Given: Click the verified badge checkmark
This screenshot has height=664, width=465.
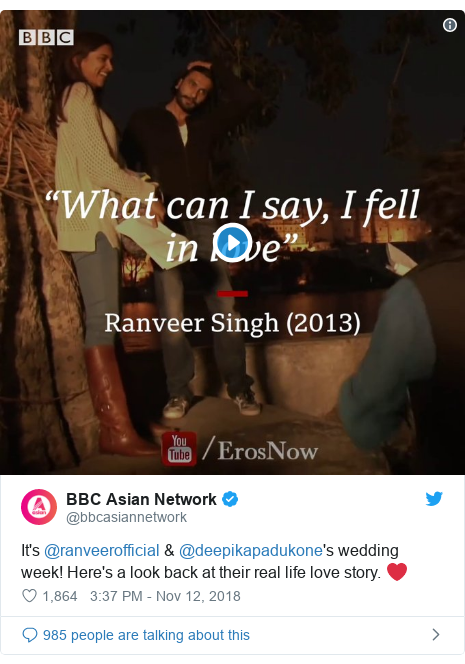Looking at the screenshot, I should [230, 499].
